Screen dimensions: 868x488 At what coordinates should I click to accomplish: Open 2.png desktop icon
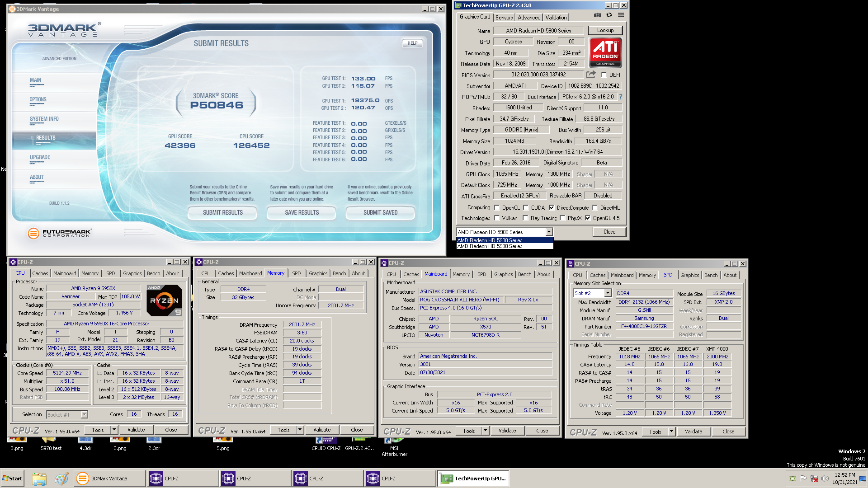pos(120,444)
